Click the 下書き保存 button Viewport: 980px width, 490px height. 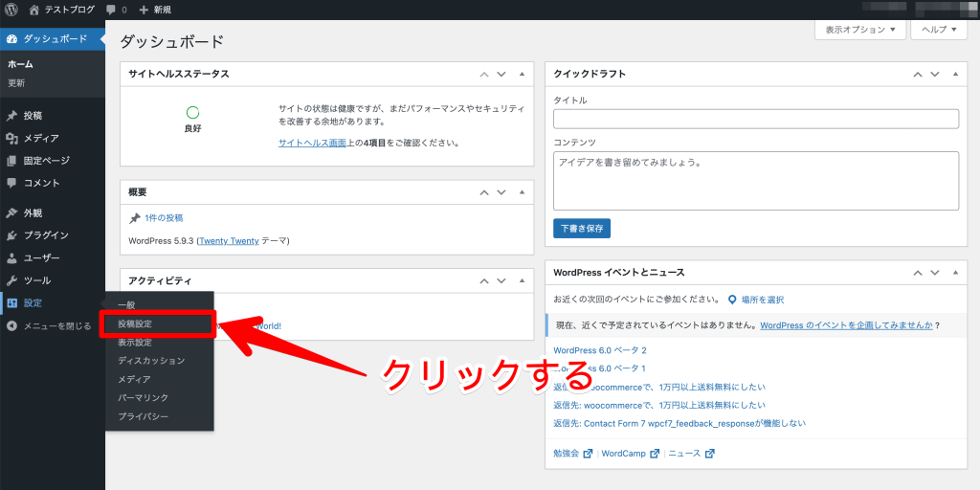tap(582, 228)
